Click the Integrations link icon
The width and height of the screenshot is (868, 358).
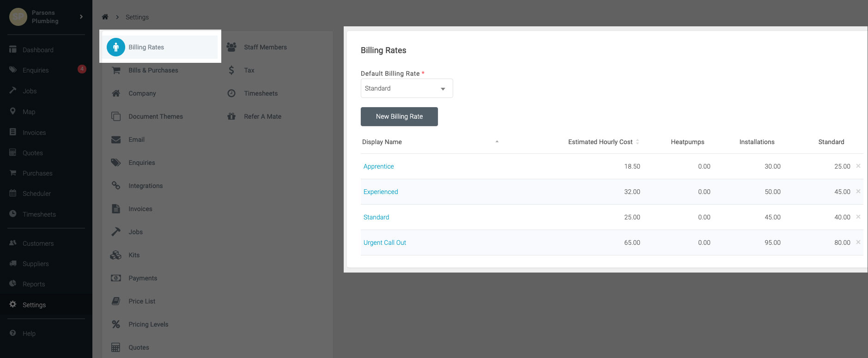click(116, 186)
